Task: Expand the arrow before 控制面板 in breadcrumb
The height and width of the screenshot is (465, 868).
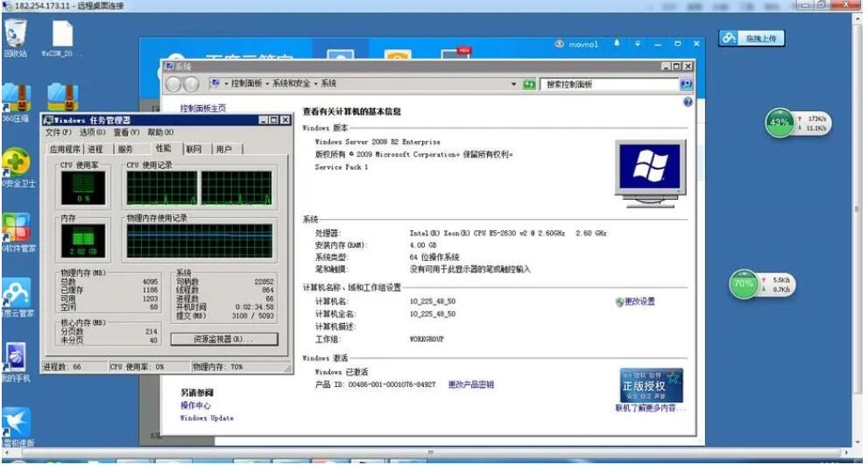Action: coord(226,83)
